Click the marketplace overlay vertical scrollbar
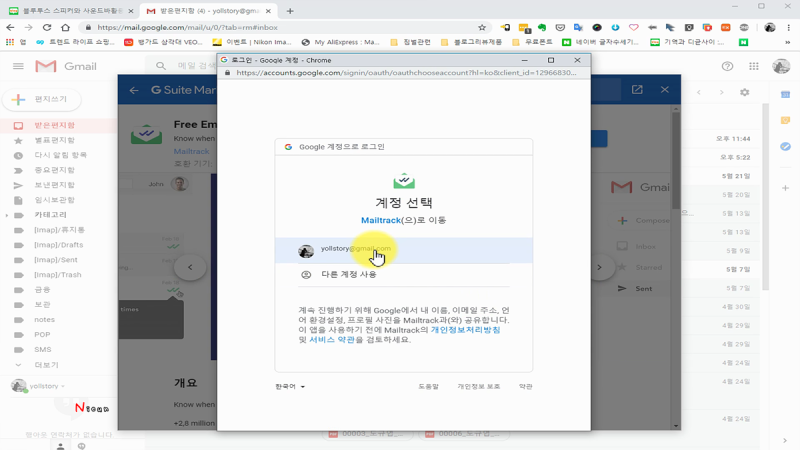 click(676, 160)
